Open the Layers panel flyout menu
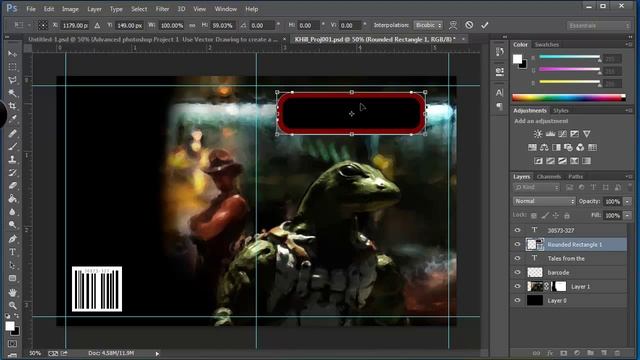This screenshot has width=640, height=360. point(629,176)
